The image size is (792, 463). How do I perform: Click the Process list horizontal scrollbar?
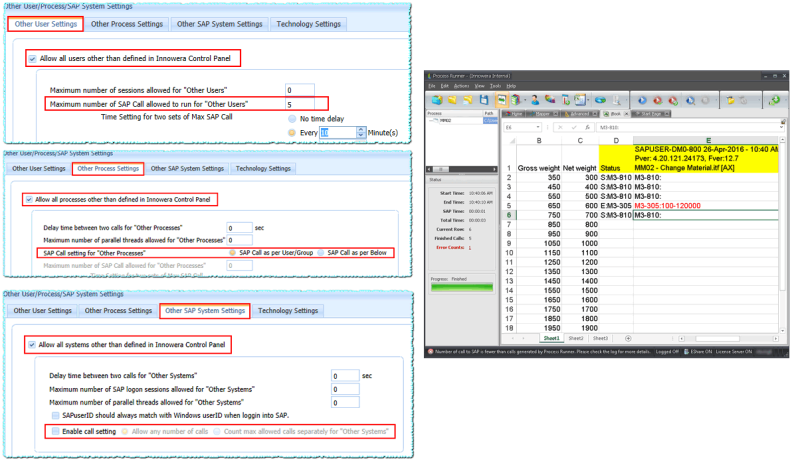tap(462, 170)
